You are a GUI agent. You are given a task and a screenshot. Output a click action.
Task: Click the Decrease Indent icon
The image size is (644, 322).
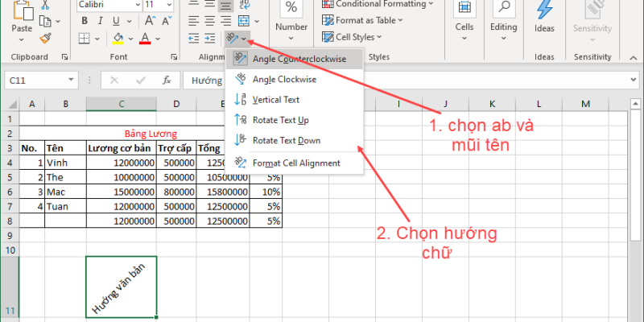[x=193, y=38]
